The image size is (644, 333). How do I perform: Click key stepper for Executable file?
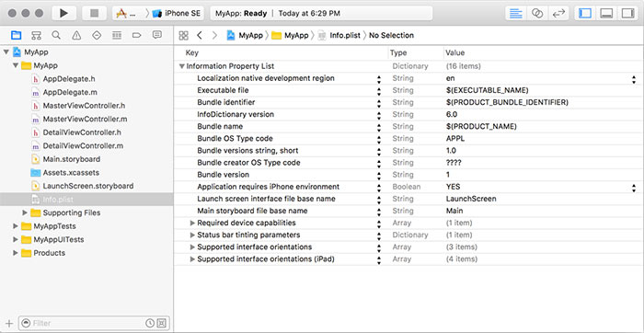pyautogui.click(x=379, y=91)
